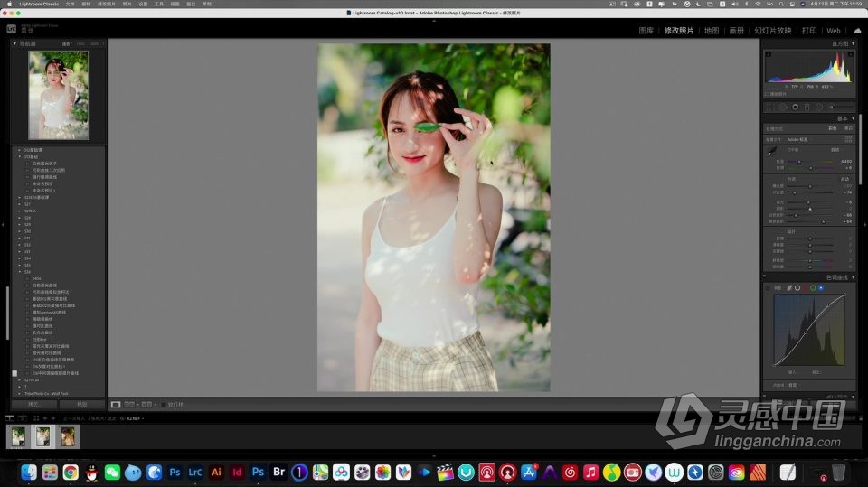Hide the left panel with edge arrow
868x487 pixels.
(3, 225)
